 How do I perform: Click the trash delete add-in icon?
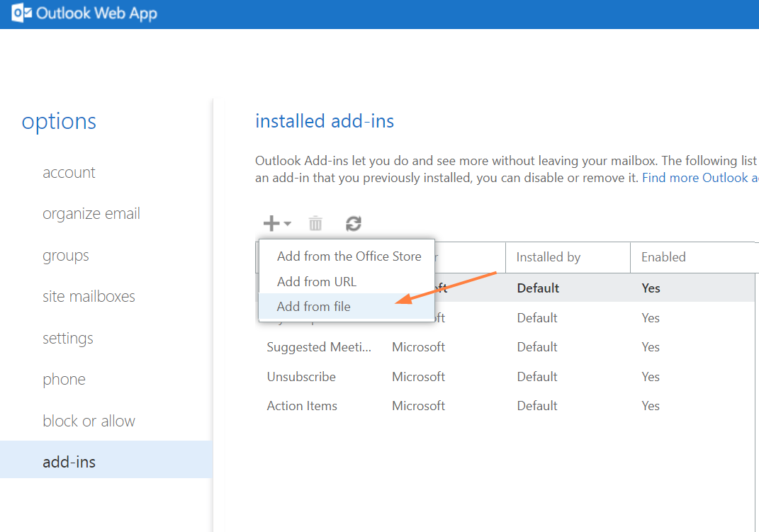click(x=315, y=223)
